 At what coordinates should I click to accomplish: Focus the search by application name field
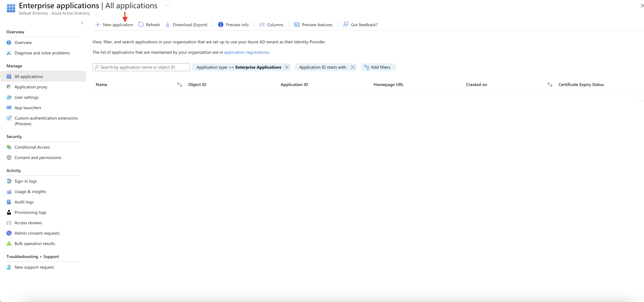click(141, 67)
